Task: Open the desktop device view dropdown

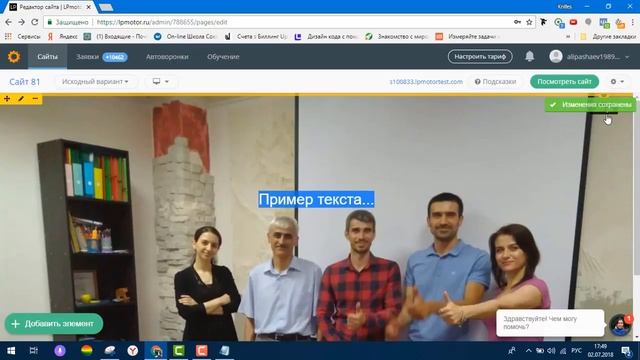Action: click(x=160, y=82)
